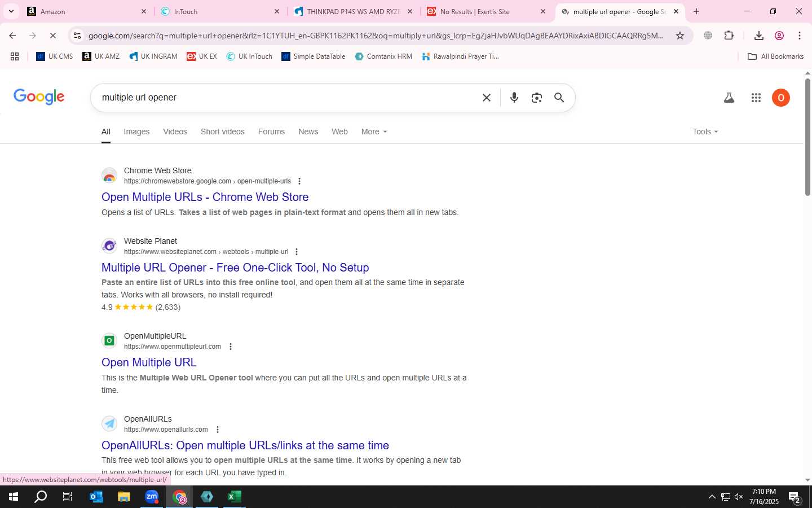Open 'Multiple URL Opener - Free One-Click Tool' result
Image resolution: width=812 pixels, height=508 pixels.
coord(235,268)
